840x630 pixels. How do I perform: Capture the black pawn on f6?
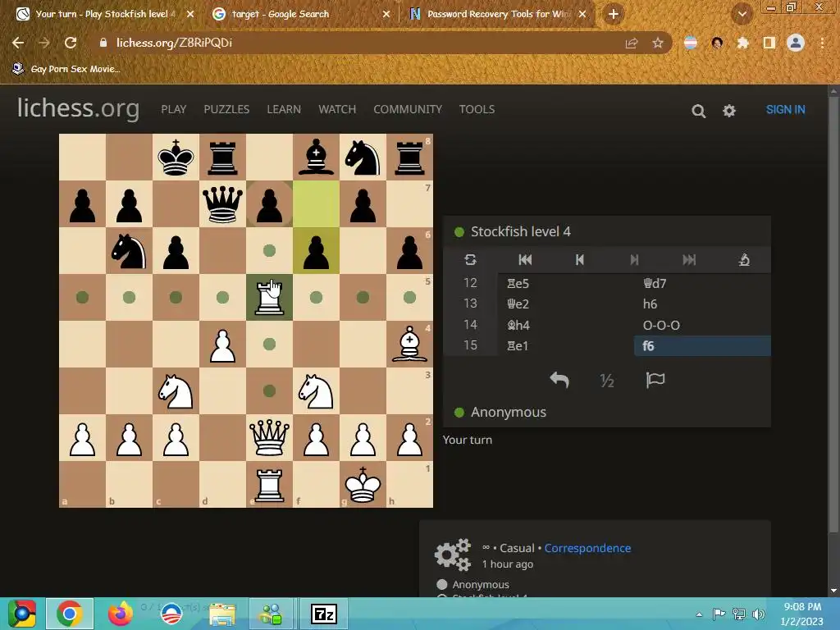point(316,251)
